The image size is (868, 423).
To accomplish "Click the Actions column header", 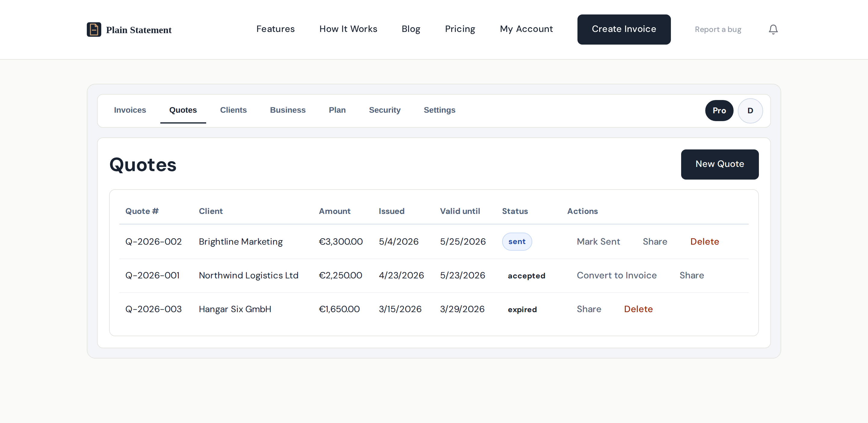I will (582, 211).
